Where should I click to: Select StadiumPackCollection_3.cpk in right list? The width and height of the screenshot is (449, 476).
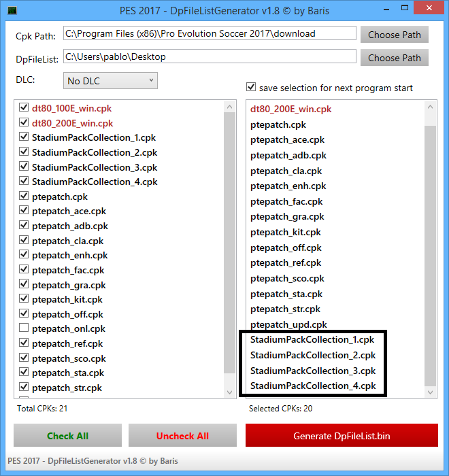click(313, 371)
